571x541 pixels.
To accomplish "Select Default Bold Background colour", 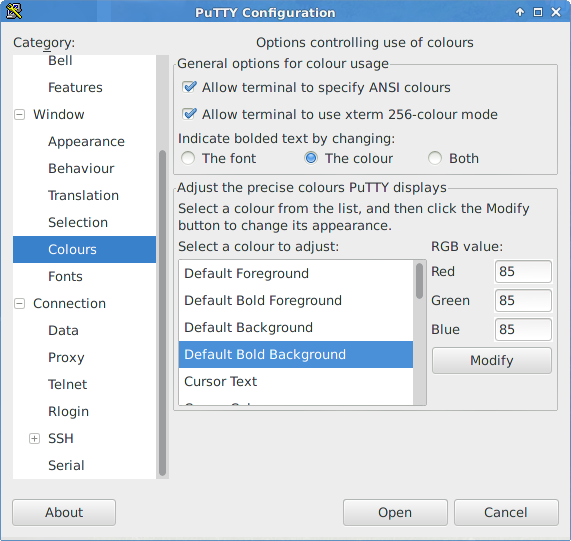I will [x=296, y=354].
